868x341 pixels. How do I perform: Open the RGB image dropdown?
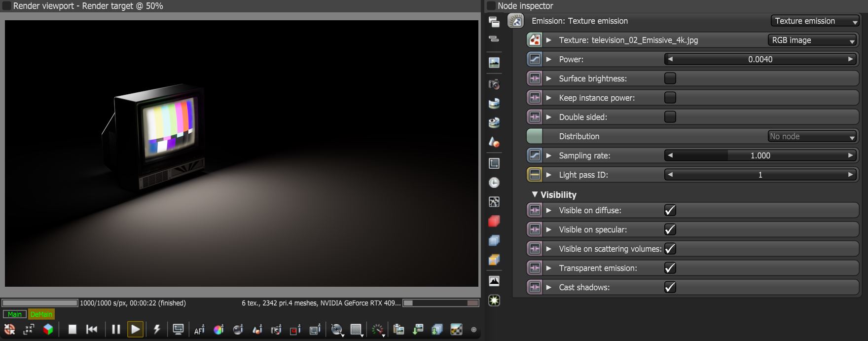pyautogui.click(x=812, y=40)
